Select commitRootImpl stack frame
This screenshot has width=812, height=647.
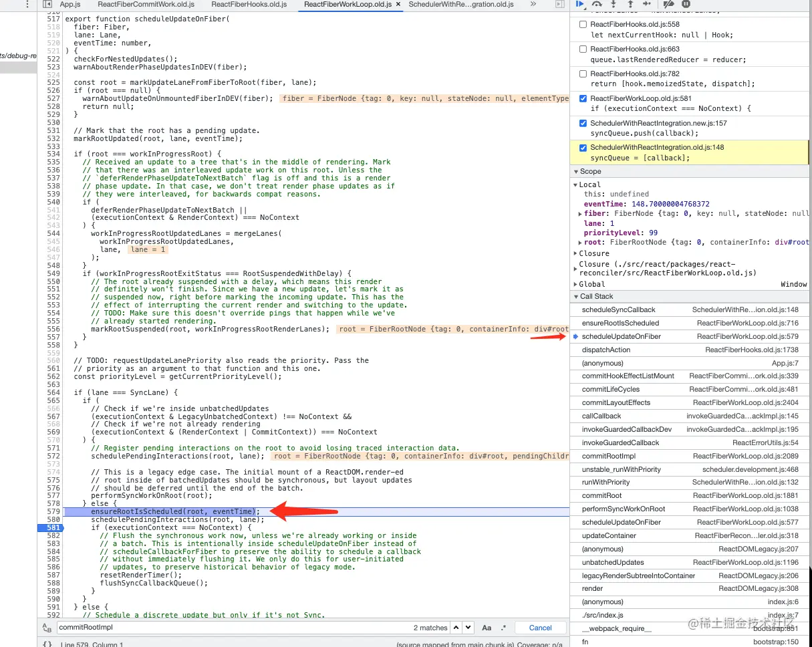(690, 456)
